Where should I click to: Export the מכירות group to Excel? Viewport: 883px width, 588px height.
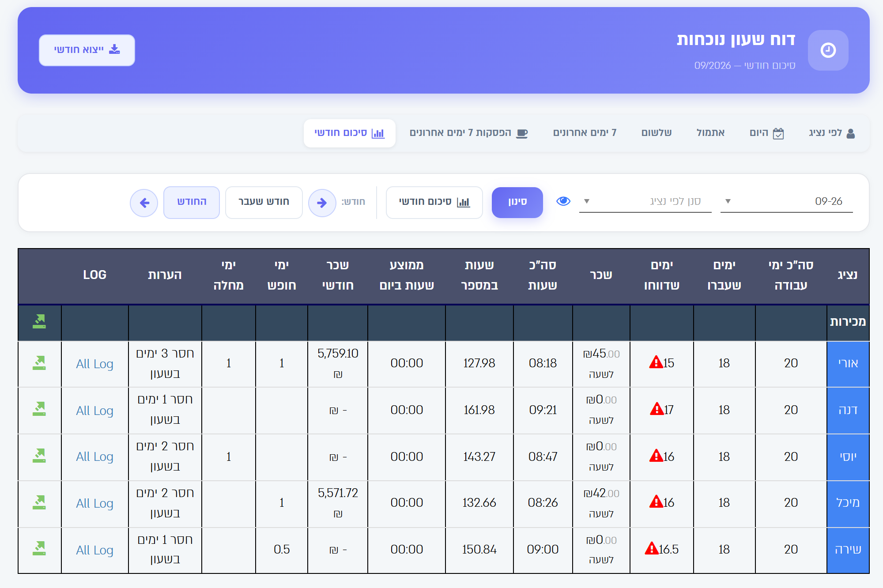pos(39,322)
